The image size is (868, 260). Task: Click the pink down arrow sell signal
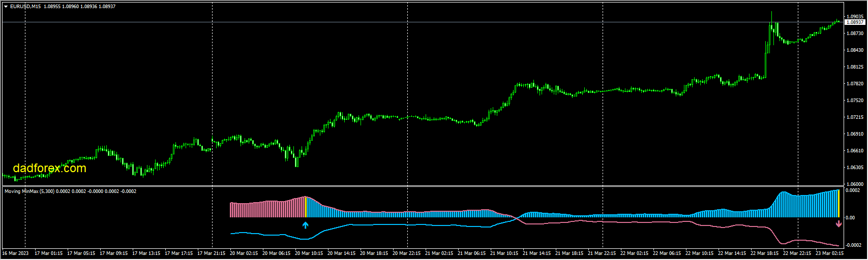click(839, 224)
